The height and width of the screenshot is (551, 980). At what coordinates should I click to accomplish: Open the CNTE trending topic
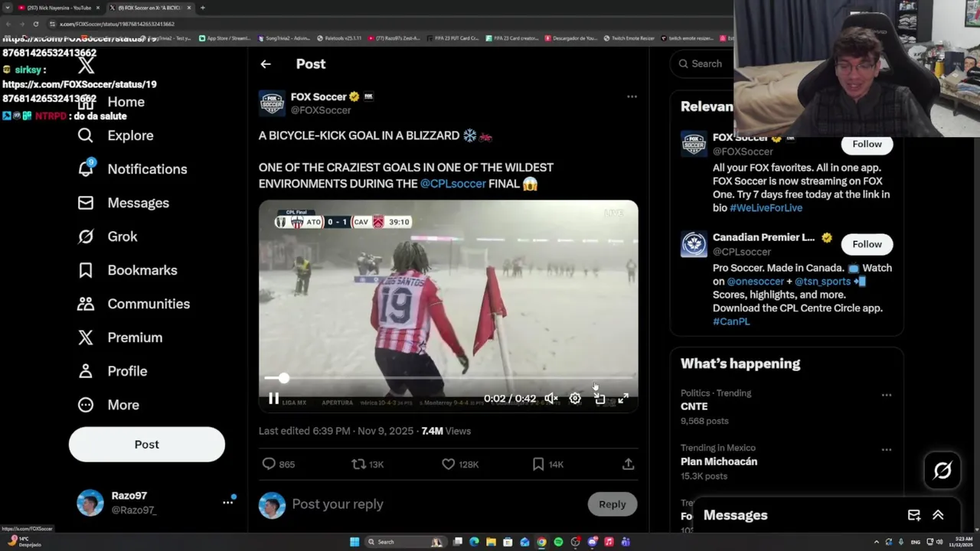(x=694, y=406)
